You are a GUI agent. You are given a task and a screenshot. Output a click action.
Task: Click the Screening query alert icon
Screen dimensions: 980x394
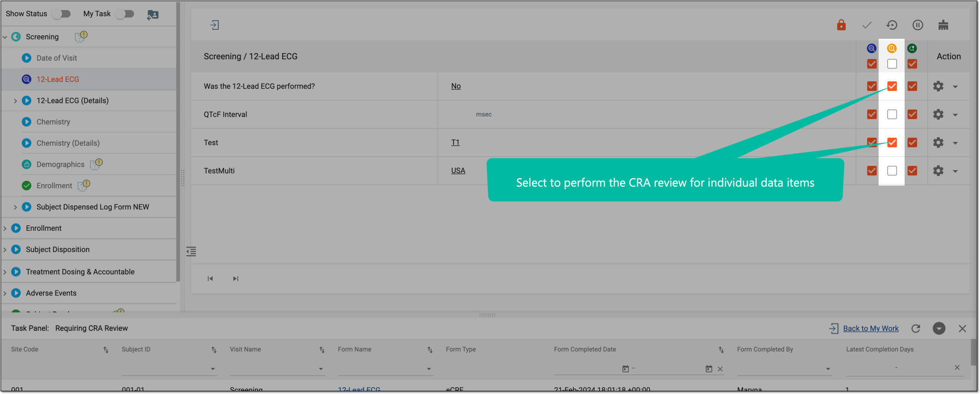click(81, 36)
